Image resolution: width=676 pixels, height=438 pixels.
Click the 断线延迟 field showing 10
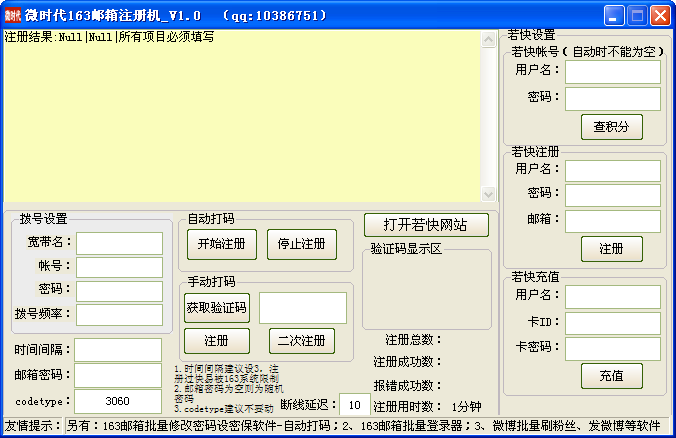point(354,405)
